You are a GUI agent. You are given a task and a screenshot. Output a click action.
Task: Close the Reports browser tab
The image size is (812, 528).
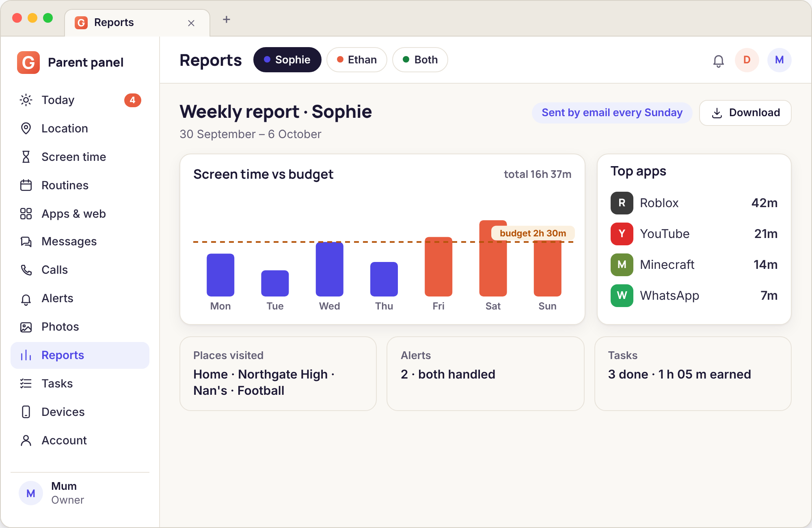click(191, 23)
